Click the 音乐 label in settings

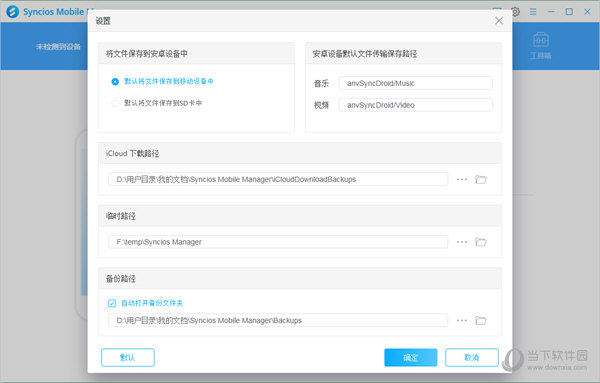321,83
